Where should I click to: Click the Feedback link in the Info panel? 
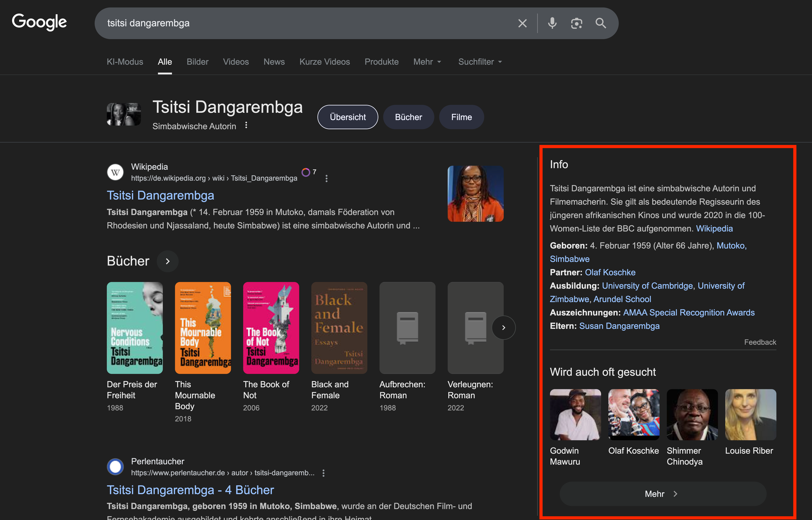(x=760, y=342)
